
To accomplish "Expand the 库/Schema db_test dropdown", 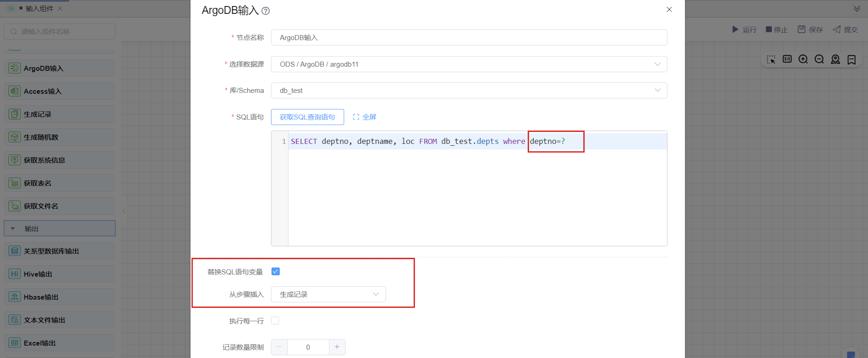I will coord(468,90).
